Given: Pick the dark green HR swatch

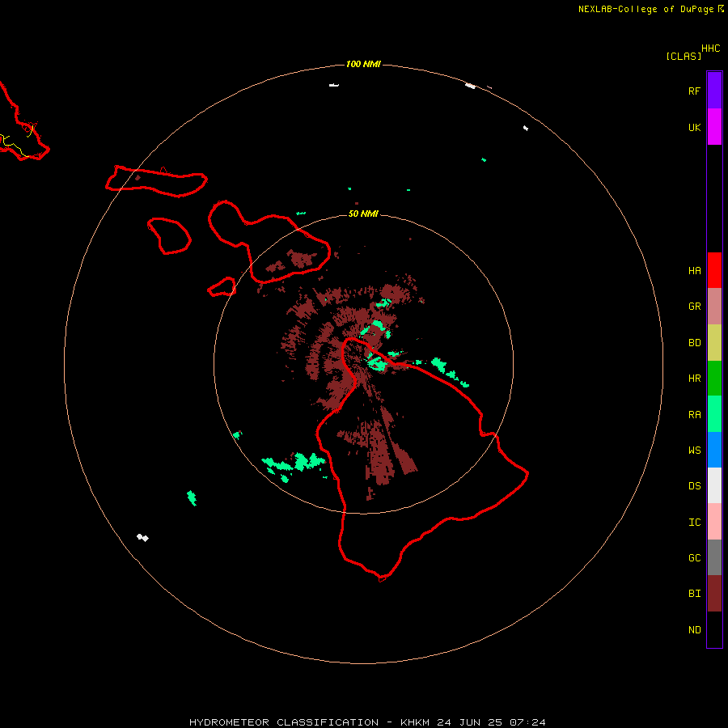Looking at the screenshot, I should pos(714,379).
